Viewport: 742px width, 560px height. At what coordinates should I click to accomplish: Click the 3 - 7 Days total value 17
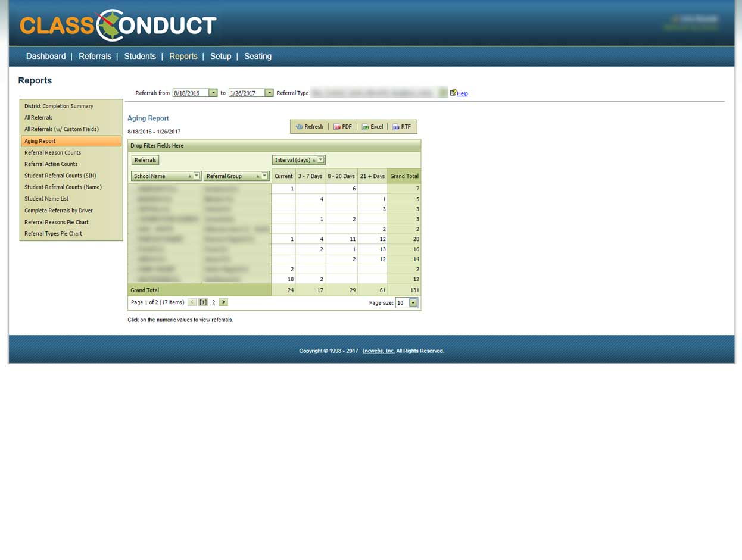pyautogui.click(x=320, y=290)
